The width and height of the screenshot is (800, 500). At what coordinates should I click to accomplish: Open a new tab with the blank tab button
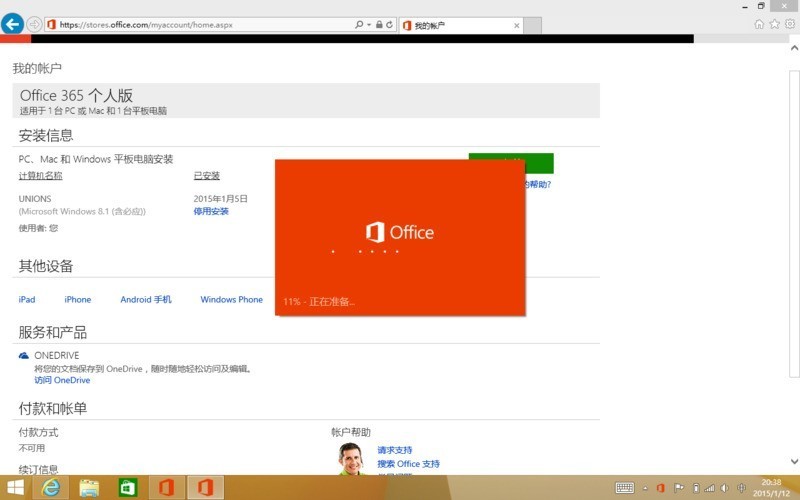(x=533, y=26)
